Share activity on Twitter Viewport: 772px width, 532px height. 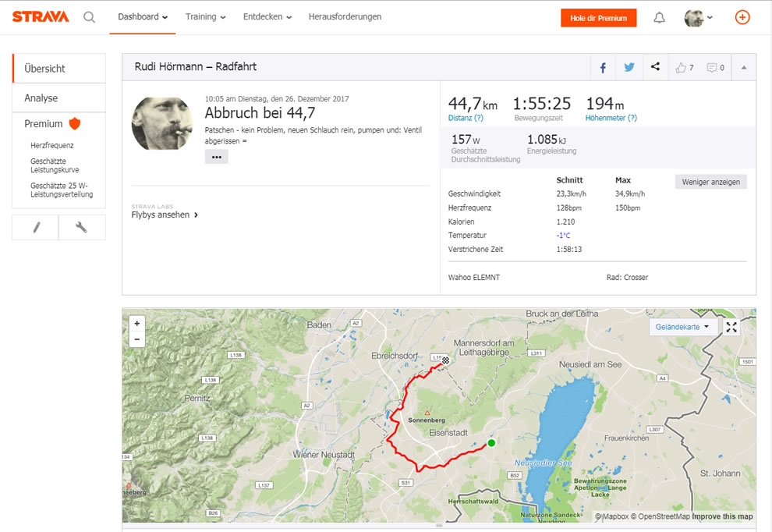pyautogui.click(x=629, y=68)
